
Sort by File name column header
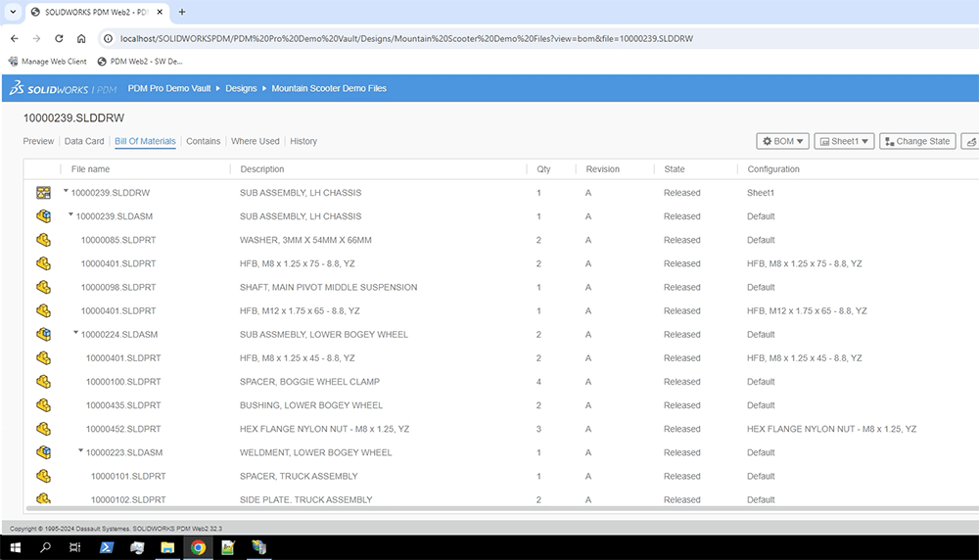coord(90,169)
